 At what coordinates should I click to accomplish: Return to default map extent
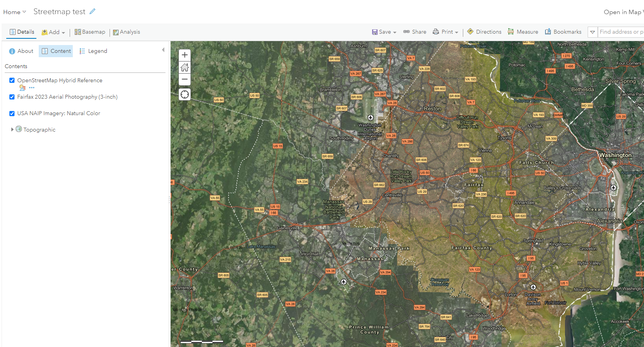[185, 67]
